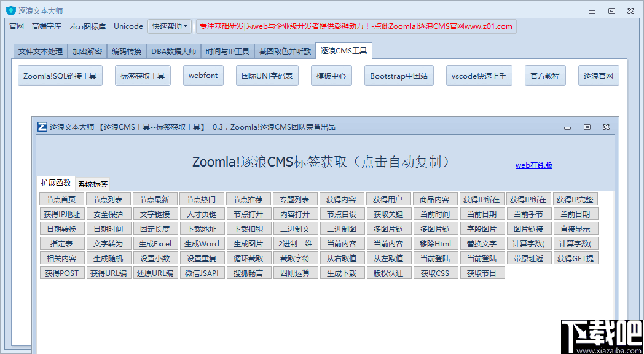Open the web在线版 link
The height and width of the screenshot is (354, 644).
(x=534, y=165)
